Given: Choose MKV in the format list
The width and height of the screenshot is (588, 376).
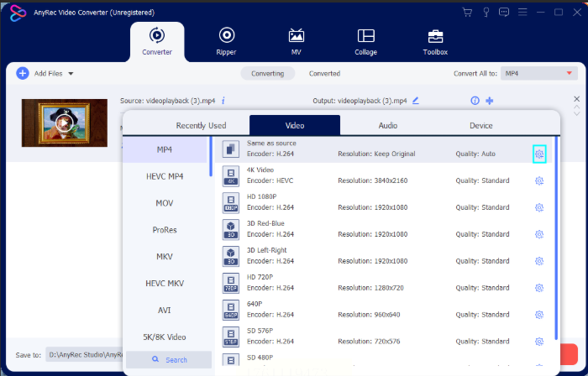Looking at the screenshot, I should coord(165,256).
